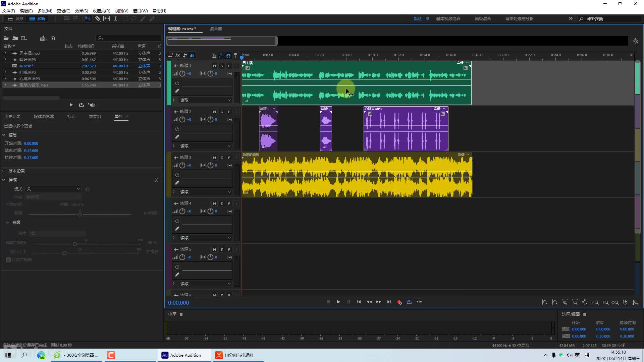Image resolution: width=644 pixels, height=362 pixels.
Task: Click the search field in Files panel
Action: pos(129,38)
